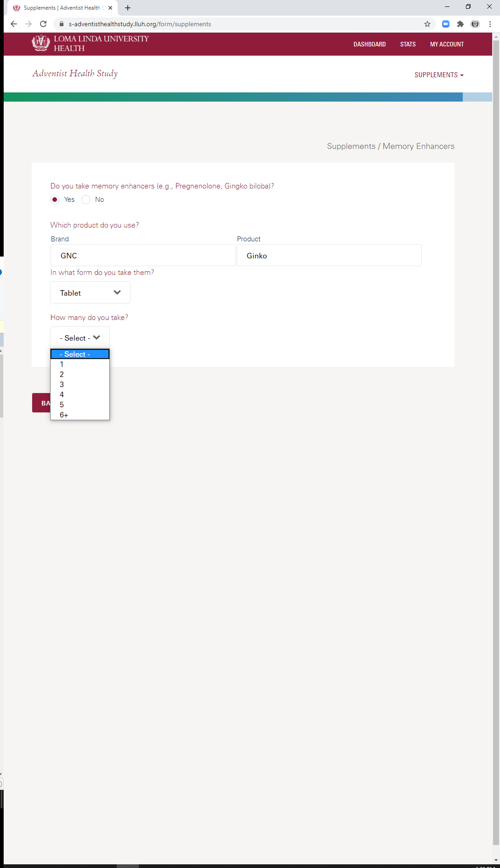Image resolution: width=500 pixels, height=868 pixels.
Task: Open the Extensions puzzle icon
Action: tap(460, 24)
